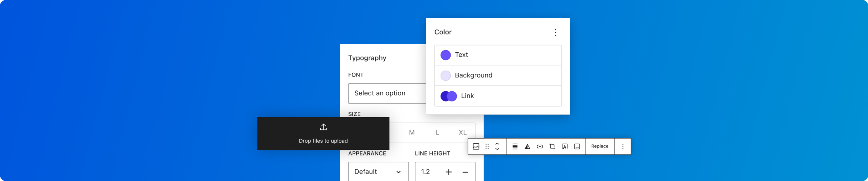The height and width of the screenshot is (181, 868).
Task: Select size M in the size toggle
Action: tap(412, 132)
